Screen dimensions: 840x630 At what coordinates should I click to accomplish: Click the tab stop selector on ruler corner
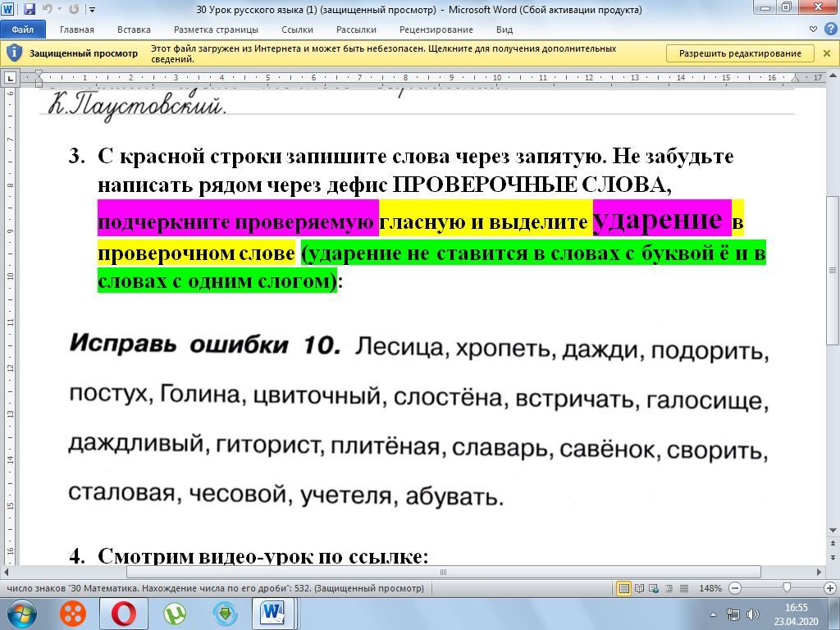(x=10, y=78)
